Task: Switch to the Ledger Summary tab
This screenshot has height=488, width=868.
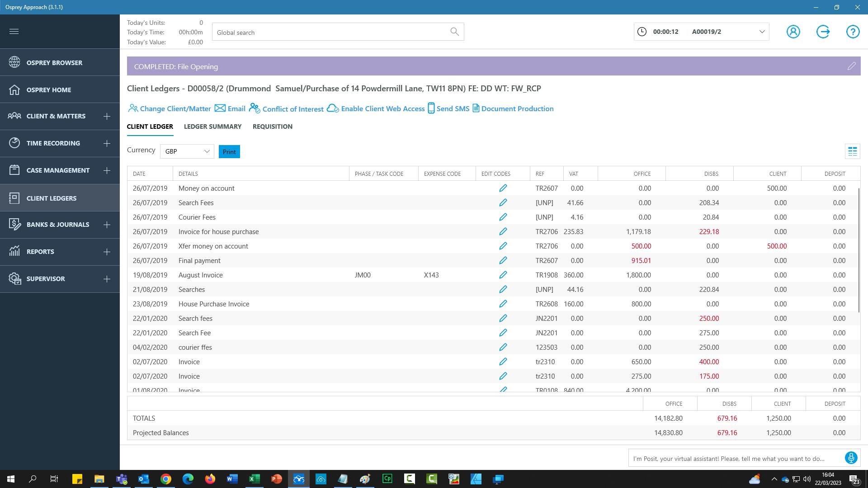Action: (x=212, y=127)
